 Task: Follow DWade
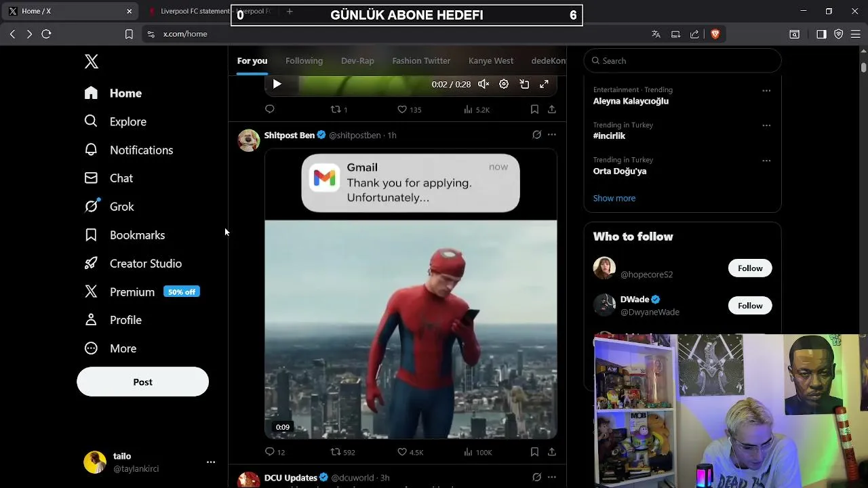click(750, 306)
